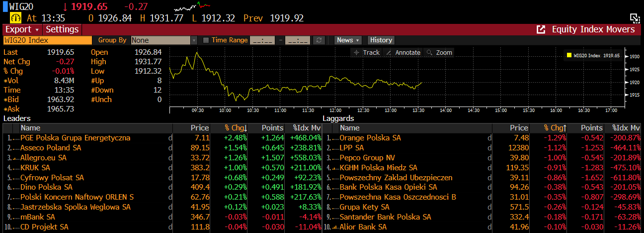Select KRUK SA row

162,168
